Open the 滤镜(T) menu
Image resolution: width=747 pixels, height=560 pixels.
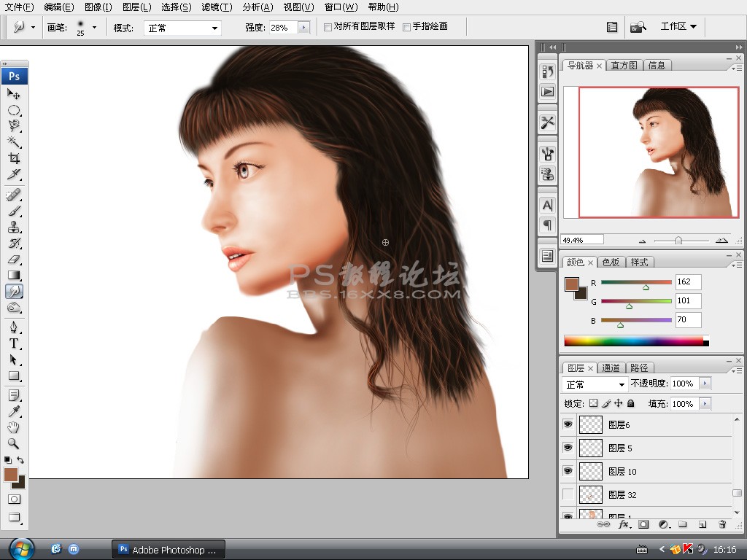pyautogui.click(x=217, y=7)
